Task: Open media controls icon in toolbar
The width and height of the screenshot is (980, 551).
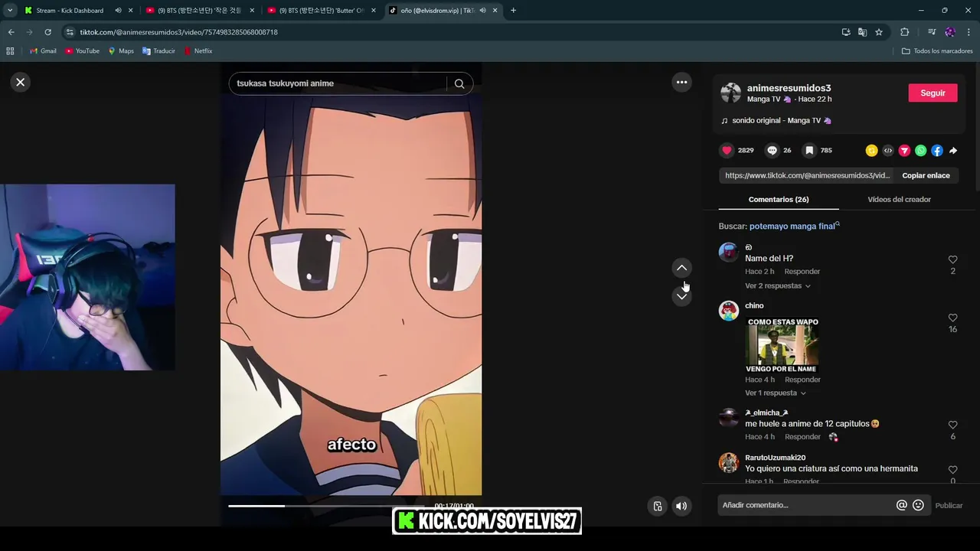Action: (931, 32)
